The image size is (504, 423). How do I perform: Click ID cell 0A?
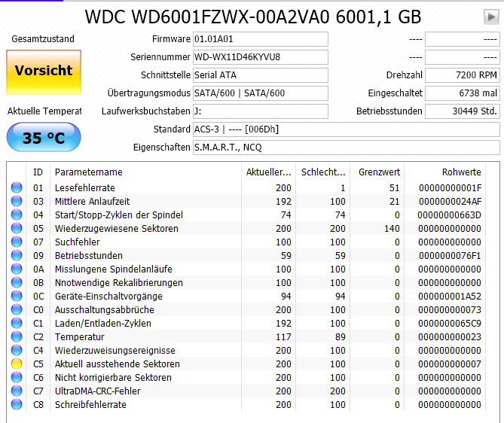[x=38, y=269]
